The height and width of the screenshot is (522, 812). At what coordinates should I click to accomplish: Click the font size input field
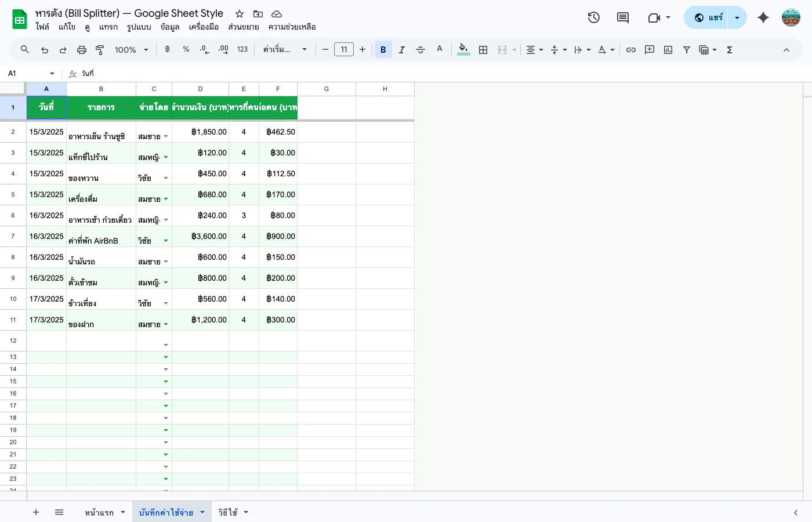tap(344, 50)
